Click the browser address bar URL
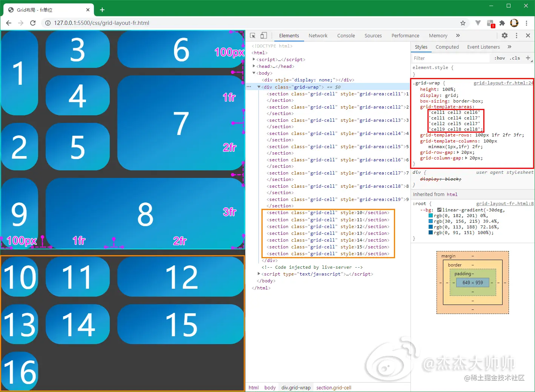 point(101,23)
